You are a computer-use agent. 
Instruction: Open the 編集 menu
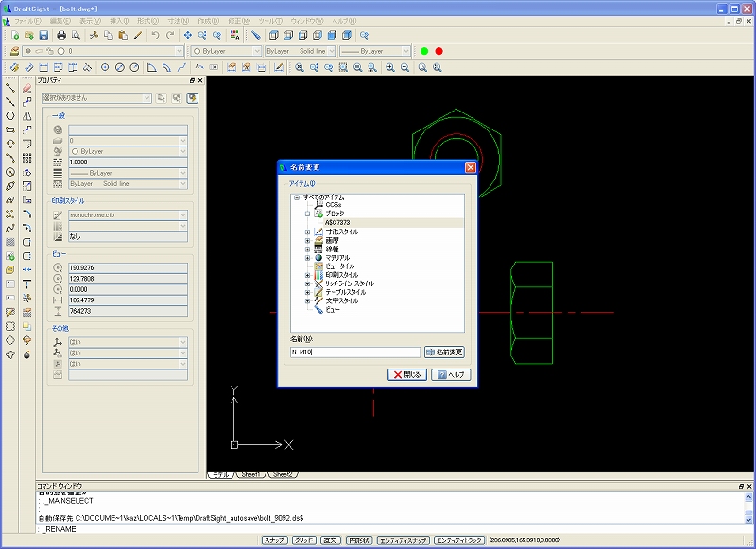coord(60,21)
